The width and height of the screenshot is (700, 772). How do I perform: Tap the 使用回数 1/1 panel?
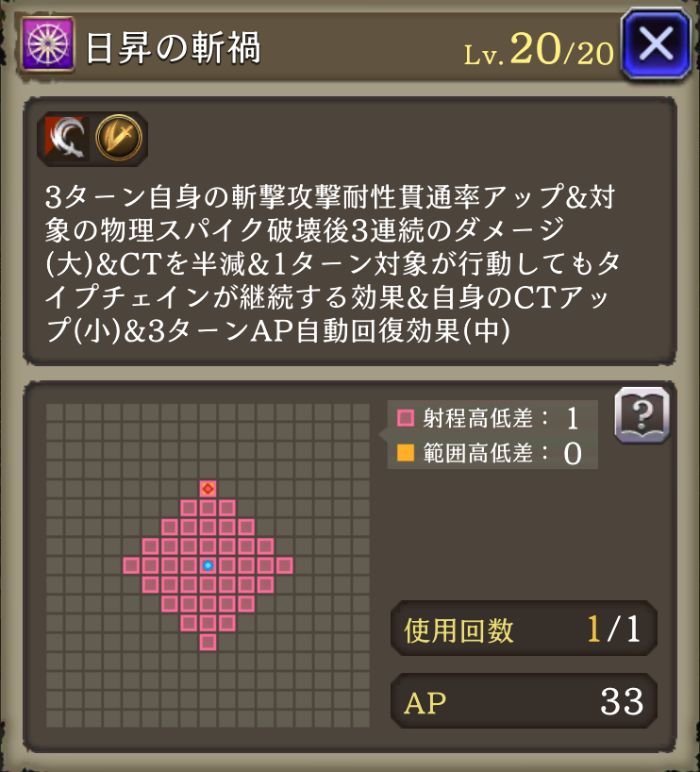pos(524,629)
